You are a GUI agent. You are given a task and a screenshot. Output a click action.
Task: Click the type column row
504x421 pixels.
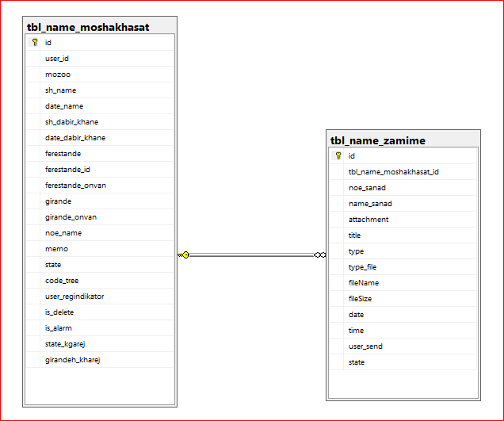[403, 251]
